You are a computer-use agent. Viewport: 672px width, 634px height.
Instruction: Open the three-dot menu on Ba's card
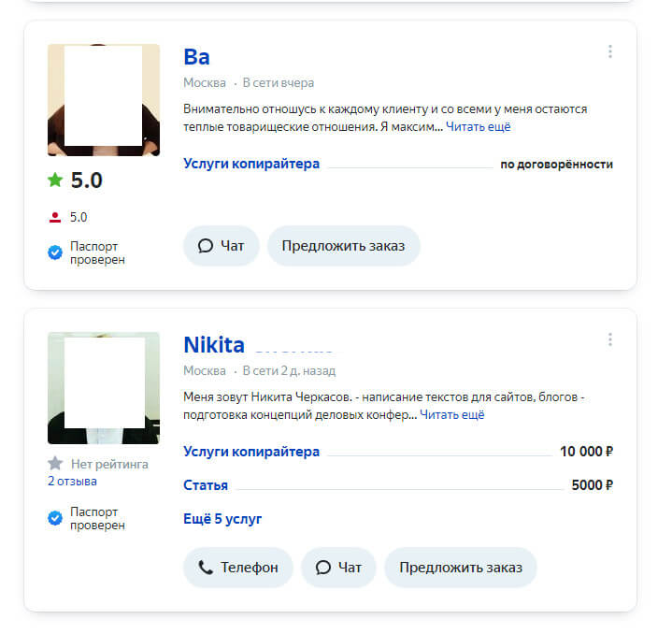tap(610, 51)
